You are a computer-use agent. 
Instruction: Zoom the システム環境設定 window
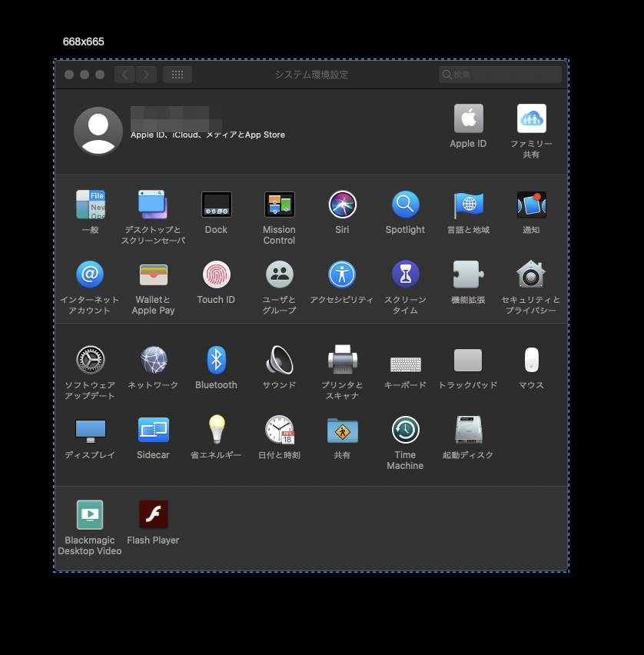[100, 75]
